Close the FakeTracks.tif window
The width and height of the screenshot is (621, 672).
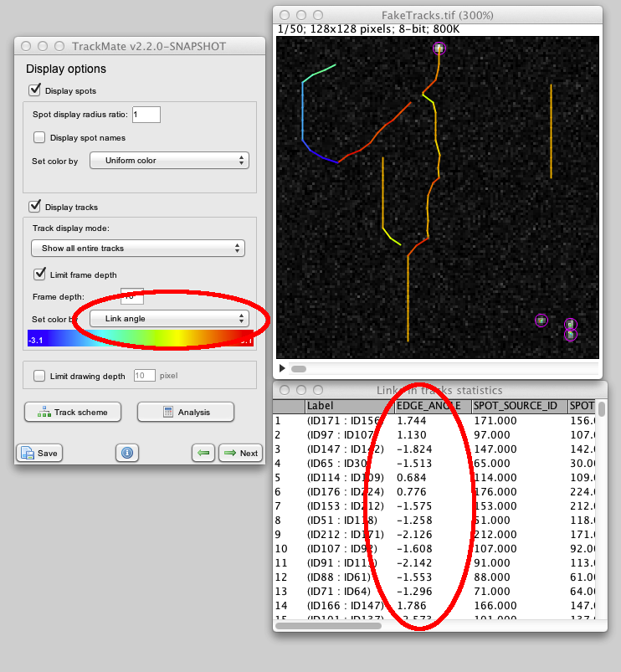[x=285, y=15]
